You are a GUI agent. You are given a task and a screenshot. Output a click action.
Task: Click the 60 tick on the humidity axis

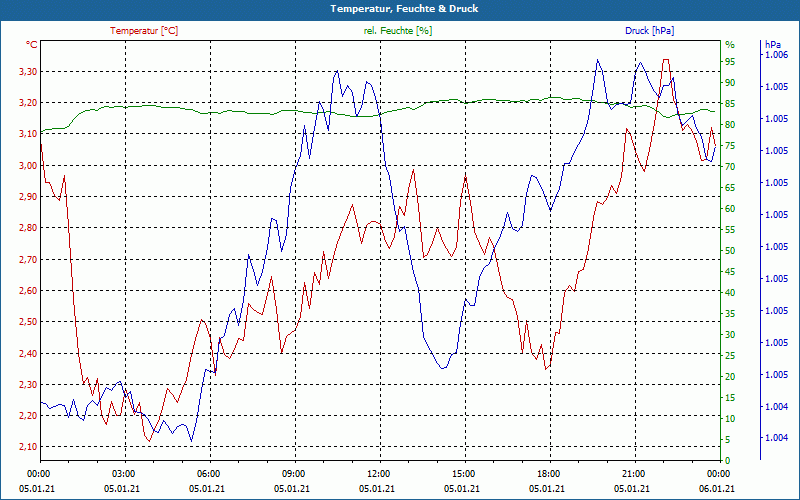point(730,209)
